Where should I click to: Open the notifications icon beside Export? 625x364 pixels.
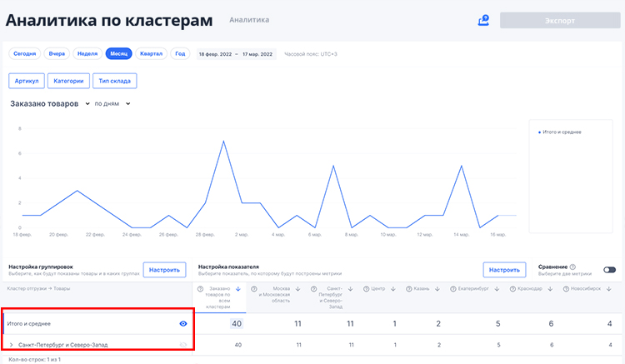483,21
